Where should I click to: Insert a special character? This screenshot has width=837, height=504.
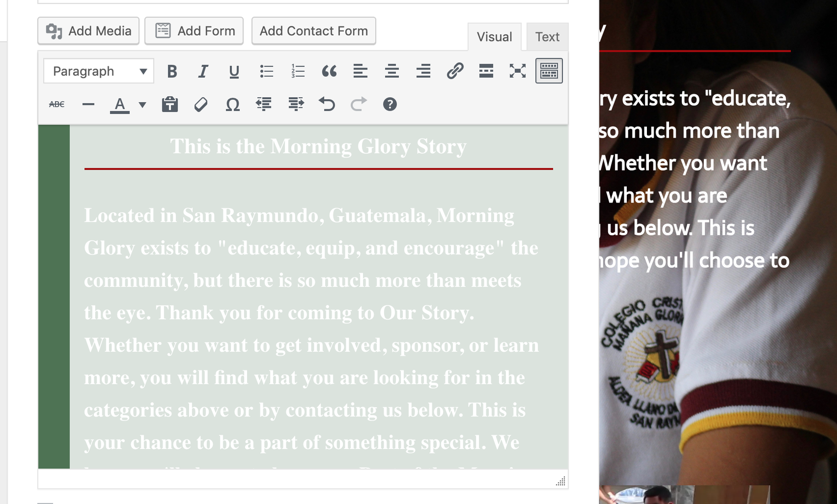coord(232,104)
